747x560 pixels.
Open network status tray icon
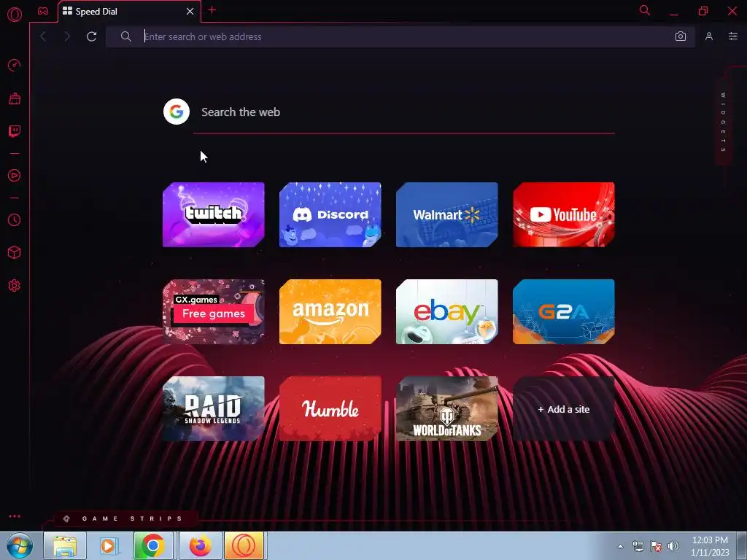(x=638, y=547)
